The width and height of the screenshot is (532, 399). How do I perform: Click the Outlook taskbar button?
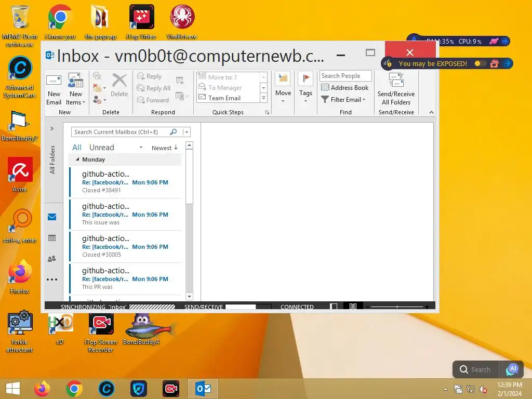(203, 389)
